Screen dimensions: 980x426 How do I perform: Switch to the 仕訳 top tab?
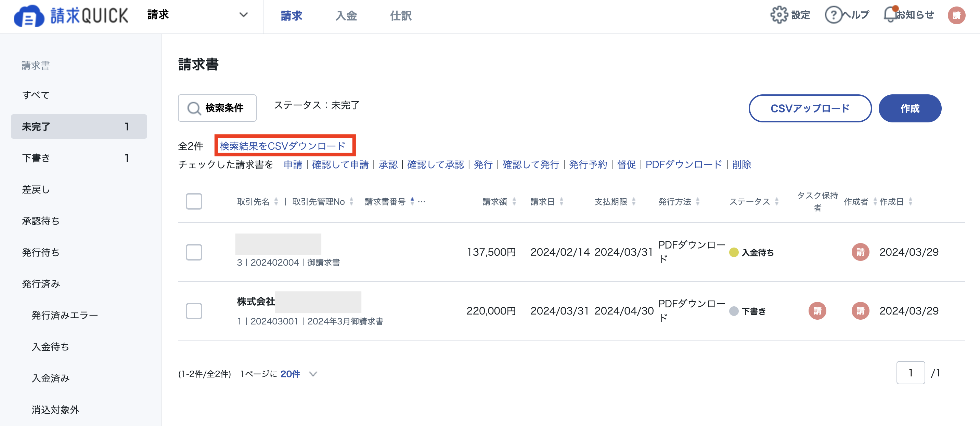(x=401, y=16)
